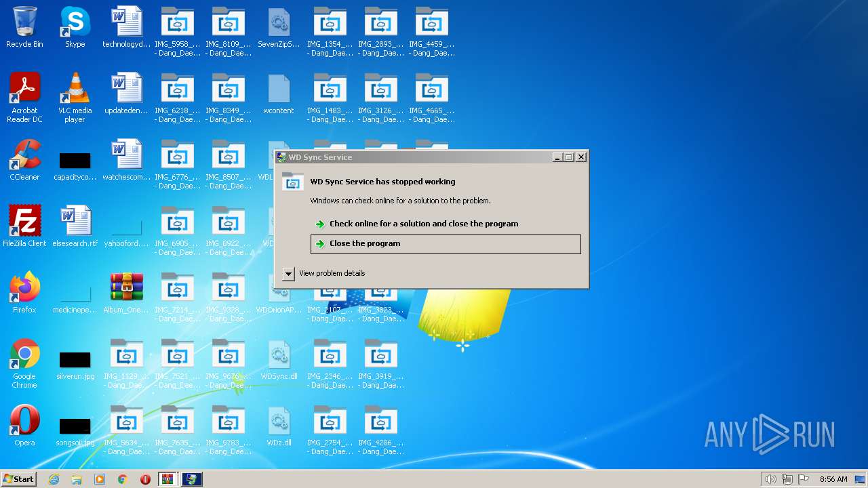Select the IMG_8349 folder icon
Image resolution: width=868 pixels, height=488 pixels.
coord(228,98)
